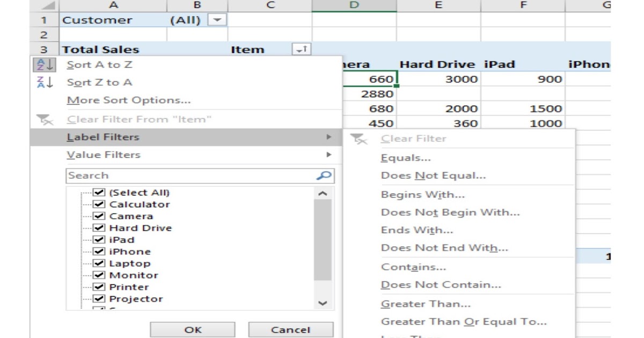The width and height of the screenshot is (644, 338).
Task: Click the Item filter icon in cell C3
Action: click(302, 48)
